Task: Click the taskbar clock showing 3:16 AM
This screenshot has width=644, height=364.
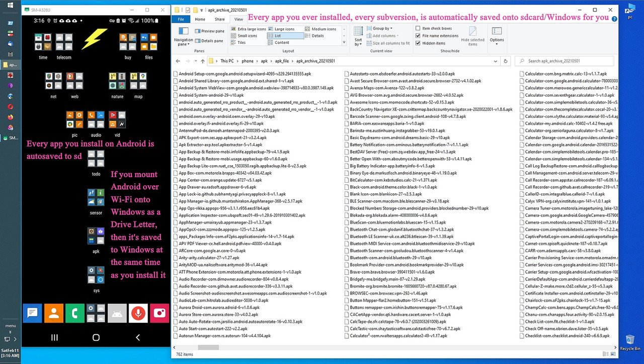Action: coord(10,353)
